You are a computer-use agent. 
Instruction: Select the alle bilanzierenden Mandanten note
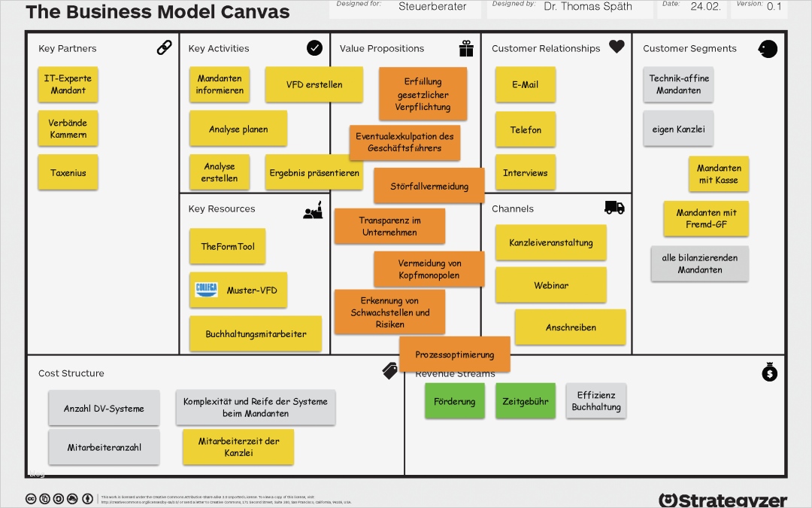(x=700, y=263)
